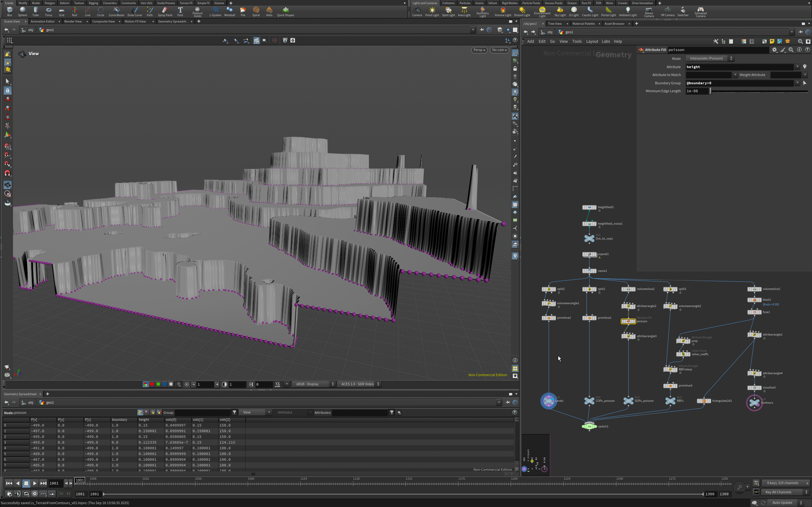The image size is (812, 507).
Task: Select the L-System shelf tool
Action: click(x=215, y=11)
